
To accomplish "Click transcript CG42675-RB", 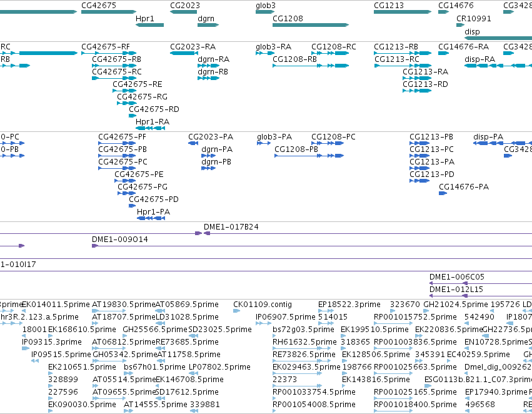I will click(116, 59).
